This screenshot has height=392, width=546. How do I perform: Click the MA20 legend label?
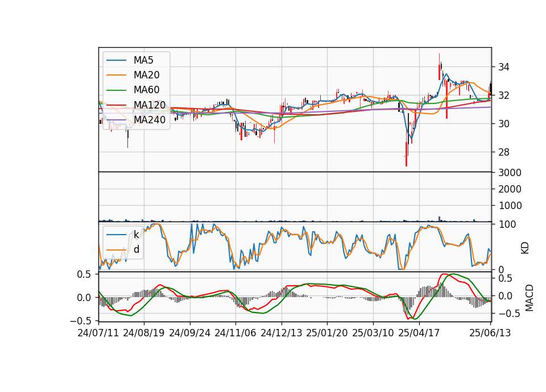[x=147, y=75]
